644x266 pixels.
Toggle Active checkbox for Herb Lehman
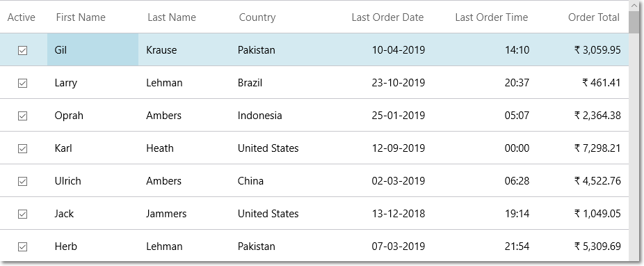pyautogui.click(x=22, y=247)
